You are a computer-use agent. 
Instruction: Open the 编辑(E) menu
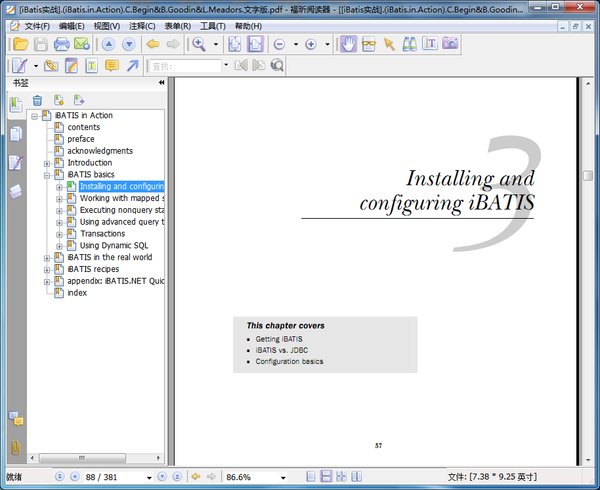coord(72,26)
